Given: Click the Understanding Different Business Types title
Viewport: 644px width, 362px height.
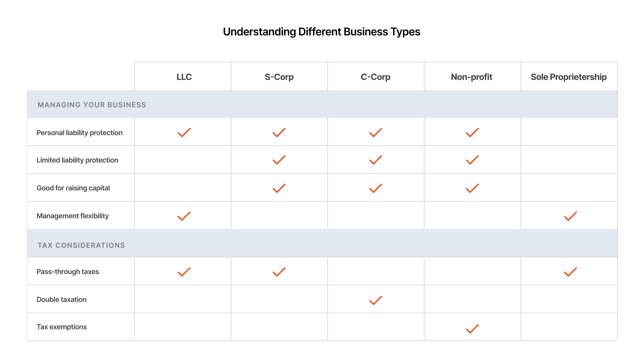Looking at the screenshot, I should [x=321, y=32].
